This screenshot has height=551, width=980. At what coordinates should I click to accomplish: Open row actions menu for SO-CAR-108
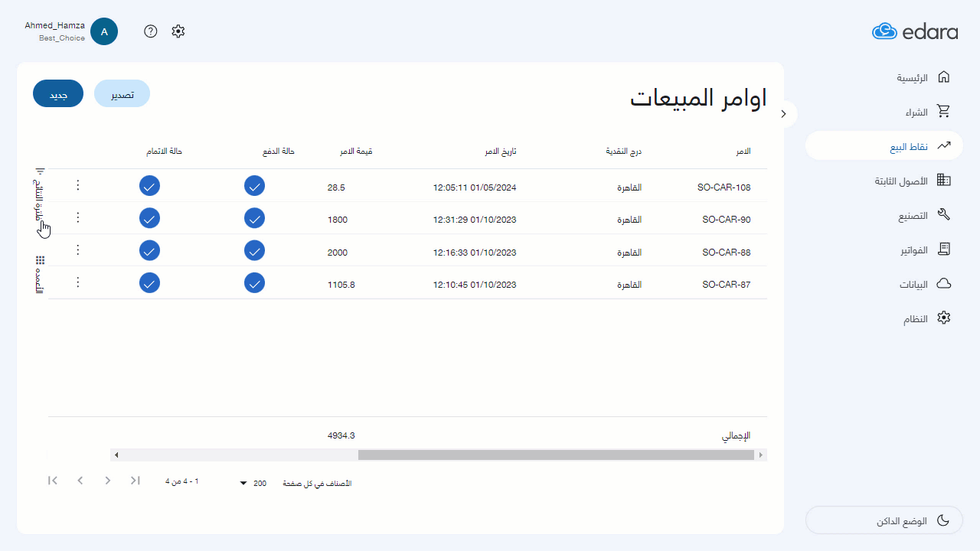(x=77, y=186)
